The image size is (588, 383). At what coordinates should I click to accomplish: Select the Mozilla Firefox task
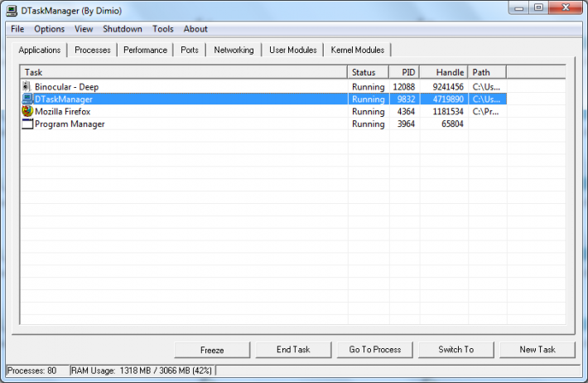click(x=63, y=112)
